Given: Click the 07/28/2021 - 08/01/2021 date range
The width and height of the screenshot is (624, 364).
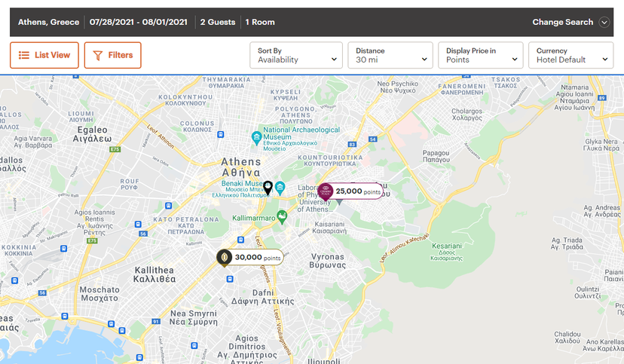Looking at the screenshot, I should [x=138, y=23].
